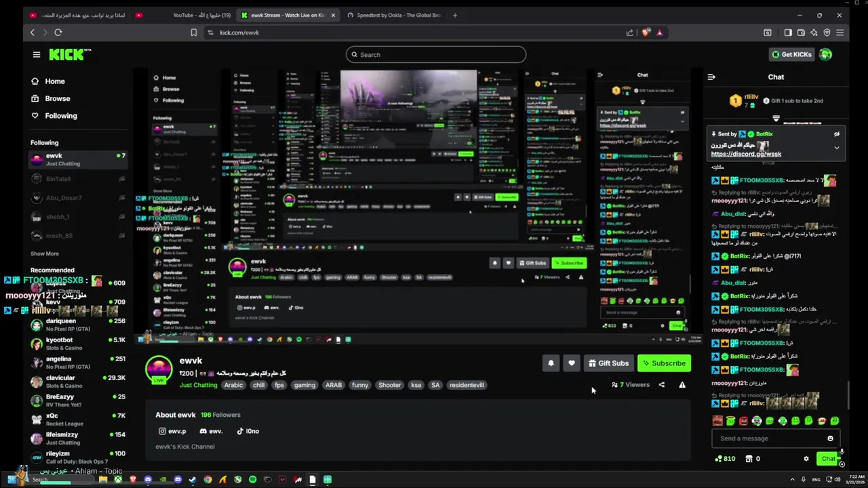
Task: Open recommended channel kyootbot
Action: point(77,344)
